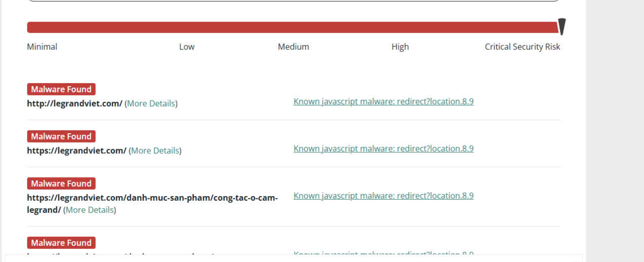644x262 pixels.
Task: Open More Details for http://legrandviet.com/
Action: [x=151, y=103]
